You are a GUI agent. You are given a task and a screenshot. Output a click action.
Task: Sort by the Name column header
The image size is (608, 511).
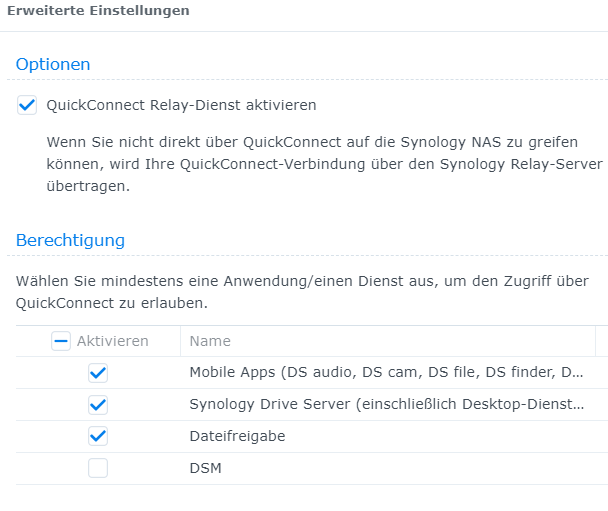(210, 341)
